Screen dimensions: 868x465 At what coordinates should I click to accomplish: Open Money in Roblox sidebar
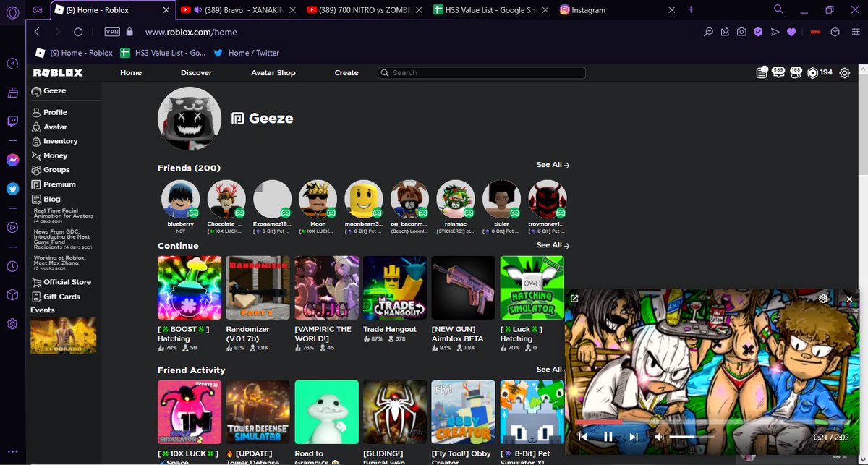coord(50,155)
